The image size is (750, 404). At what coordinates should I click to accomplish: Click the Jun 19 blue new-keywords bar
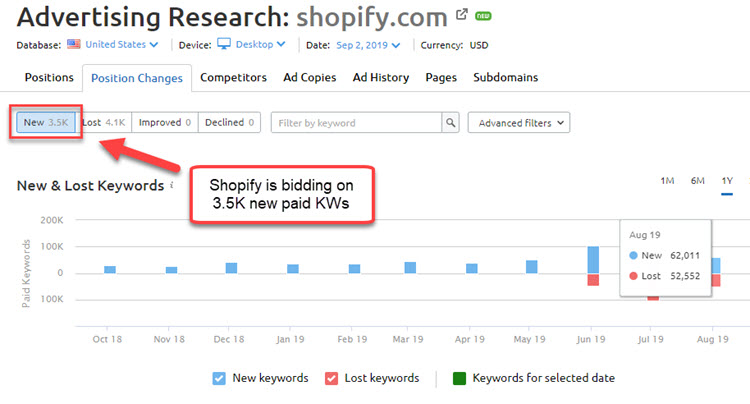click(x=593, y=259)
